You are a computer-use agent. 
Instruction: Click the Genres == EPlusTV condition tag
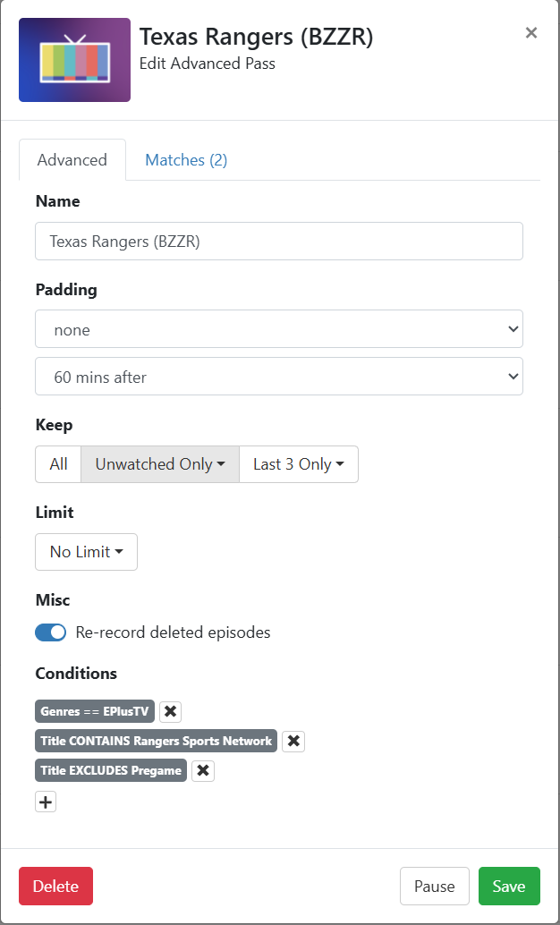[x=95, y=711]
